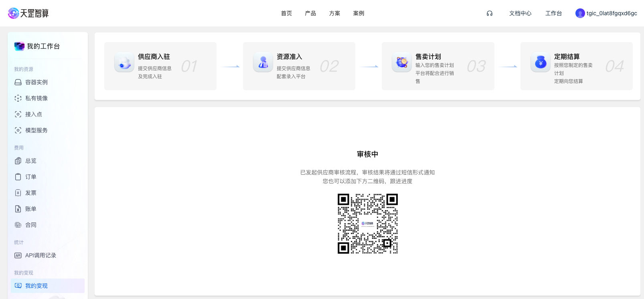
Task: Click the 我的变现 sidebar icon
Action: (18, 286)
